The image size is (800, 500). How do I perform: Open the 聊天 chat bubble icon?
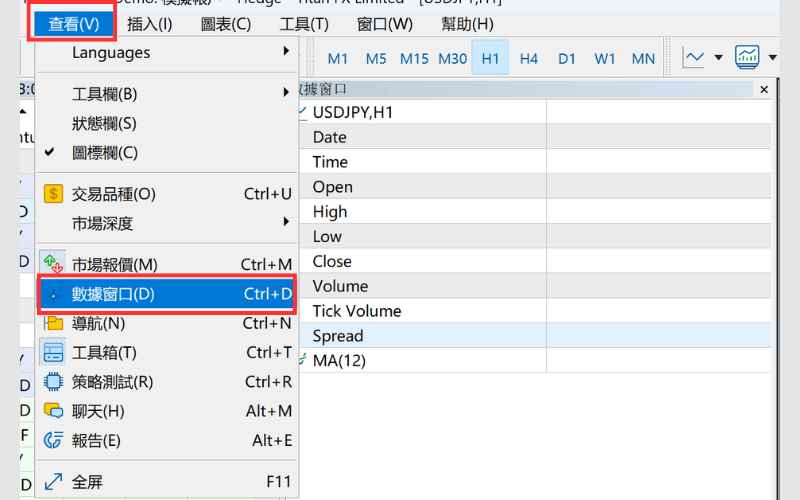click(x=53, y=411)
